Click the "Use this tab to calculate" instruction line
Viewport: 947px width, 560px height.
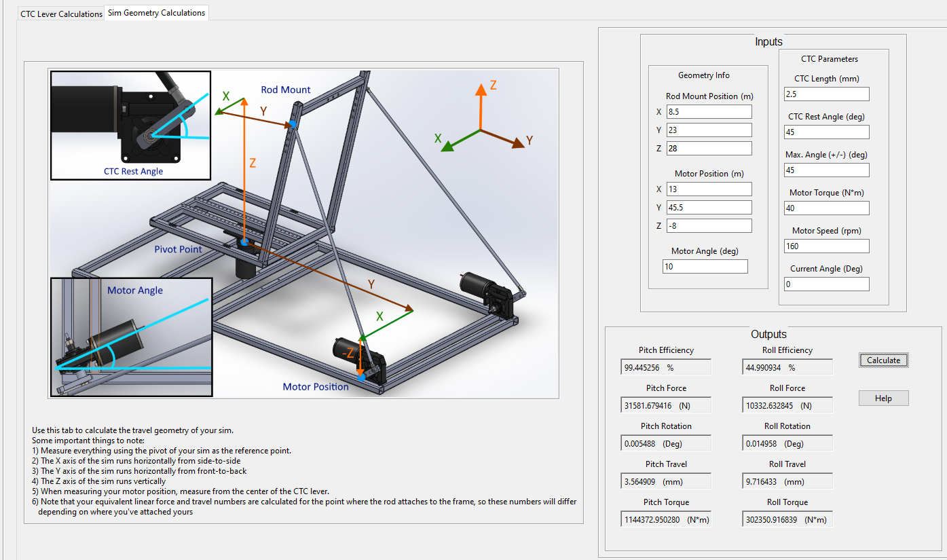click(133, 430)
